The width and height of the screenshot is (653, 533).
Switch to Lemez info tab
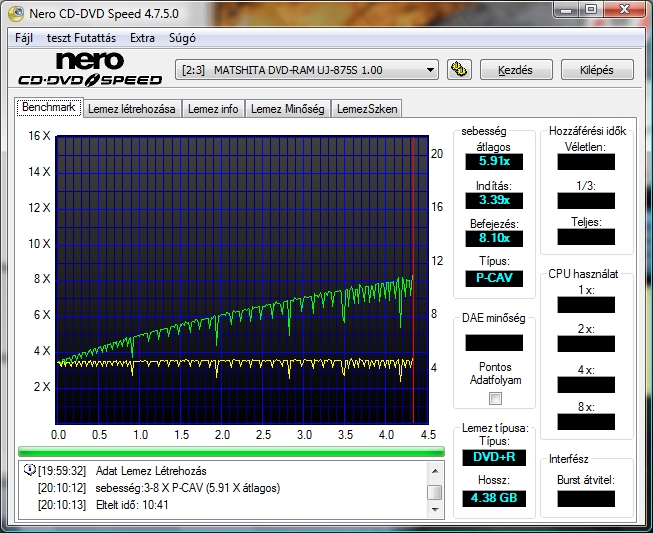point(213,109)
